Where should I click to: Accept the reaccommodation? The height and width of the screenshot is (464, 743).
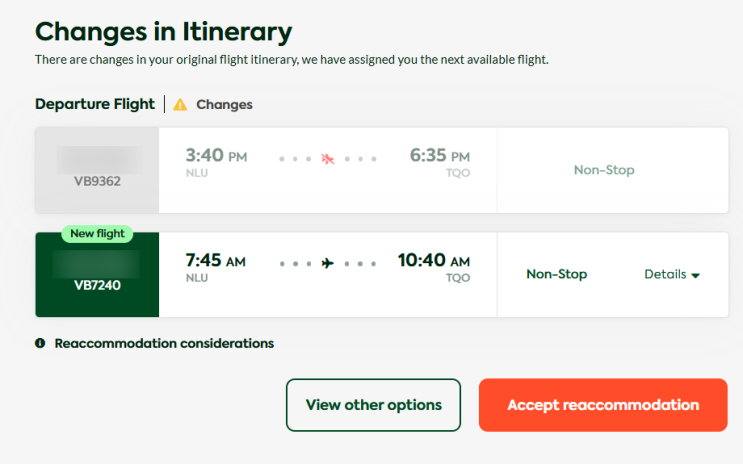[x=602, y=405]
